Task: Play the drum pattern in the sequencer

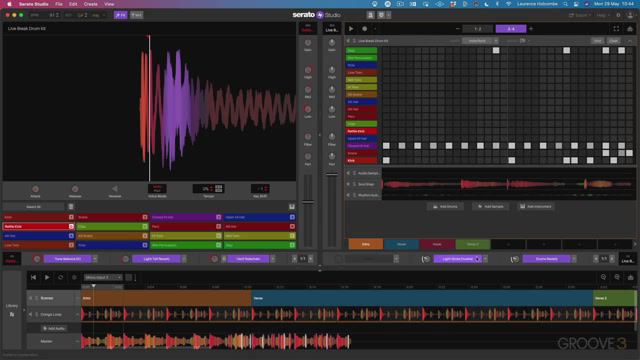Action: 351,29
